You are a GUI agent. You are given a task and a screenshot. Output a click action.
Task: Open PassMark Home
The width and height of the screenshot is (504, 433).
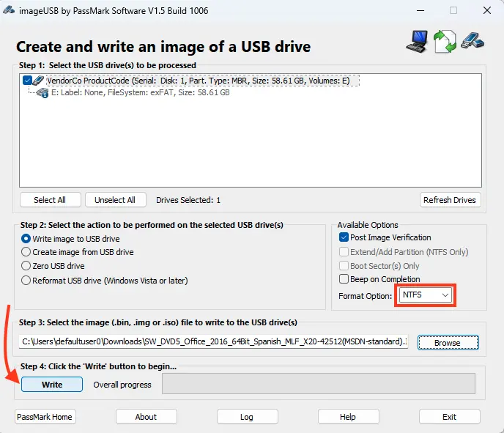tap(45, 417)
